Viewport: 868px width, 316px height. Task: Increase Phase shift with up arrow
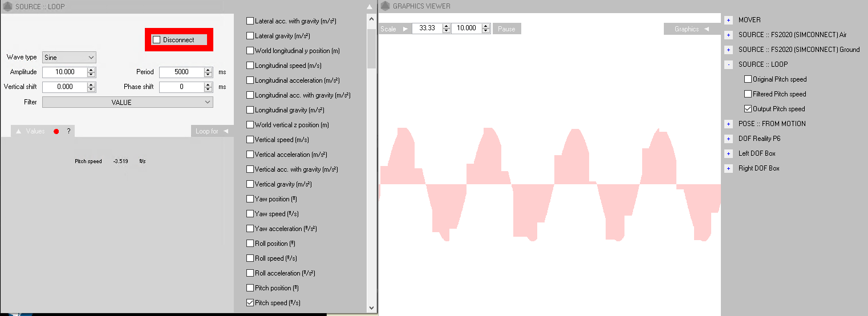(x=208, y=84)
